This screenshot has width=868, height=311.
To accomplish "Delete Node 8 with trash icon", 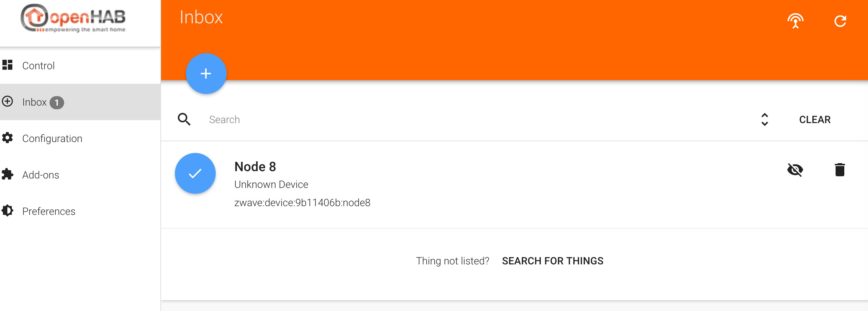I will 840,170.
